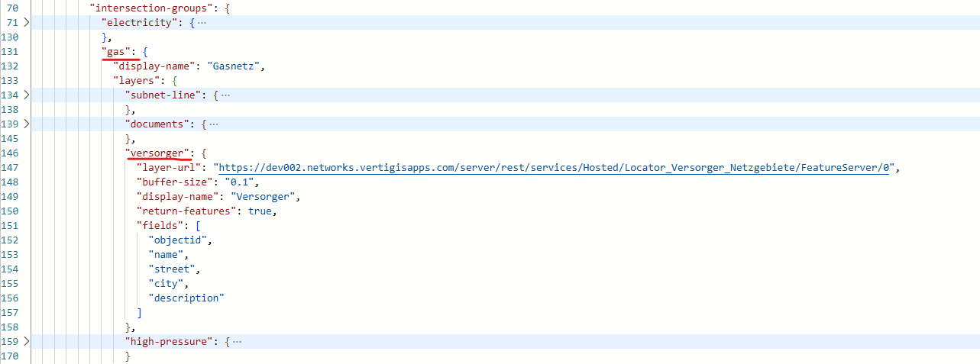Unfold the "documents" section using gutter chevron
The image size is (980, 364).
(27, 124)
